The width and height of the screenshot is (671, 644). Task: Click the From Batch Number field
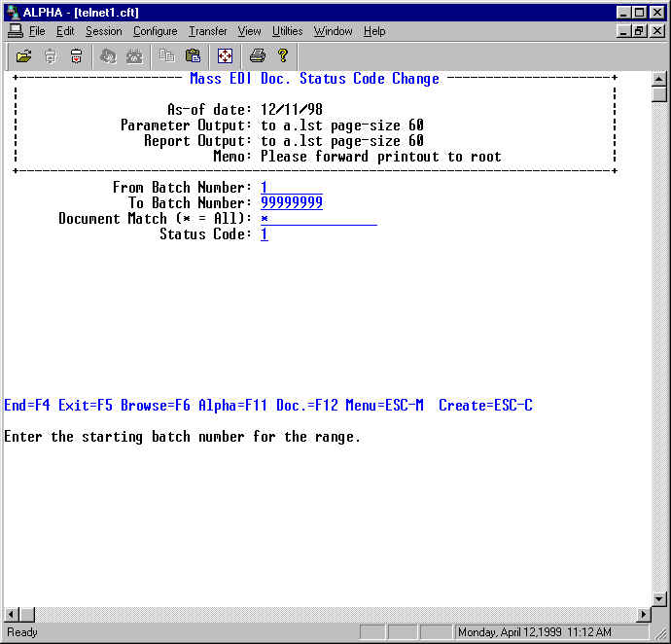pyautogui.click(x=291, y=188)
